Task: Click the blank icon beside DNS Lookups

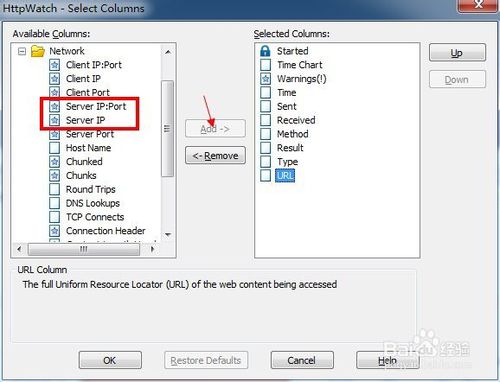Action: pos(55,203)
